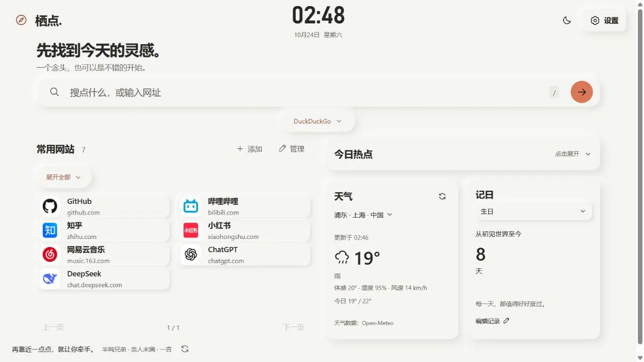Open 浦东 · 上海 · 中国 location dropdown
This screenshot has height=362, width=644.
point(363,215)
